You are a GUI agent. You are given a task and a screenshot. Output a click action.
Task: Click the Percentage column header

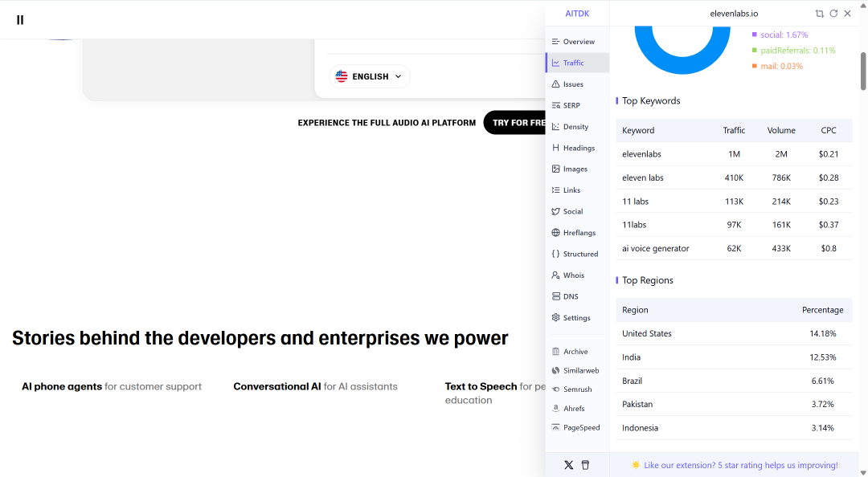[823, 310]
